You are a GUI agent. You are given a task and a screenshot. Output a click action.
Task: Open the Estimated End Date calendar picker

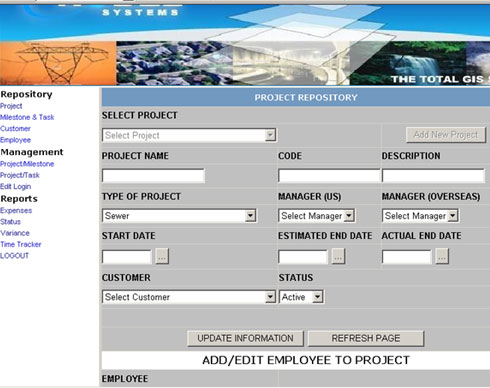[338, 256]
